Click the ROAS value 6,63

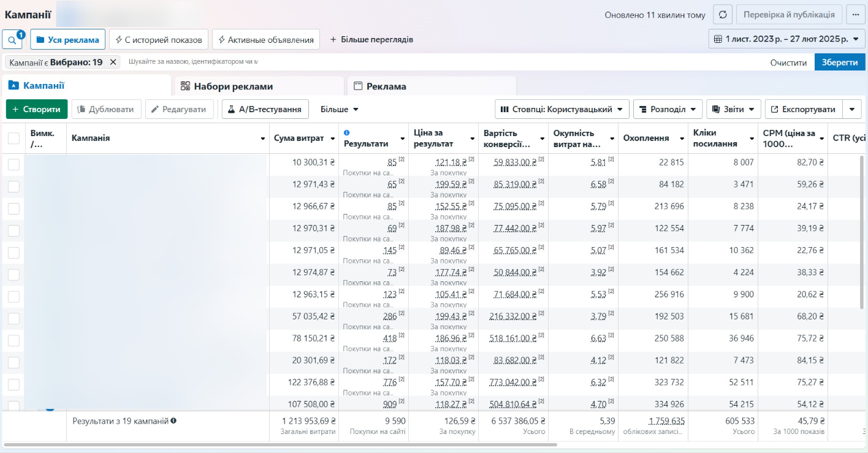coord(598,338)
